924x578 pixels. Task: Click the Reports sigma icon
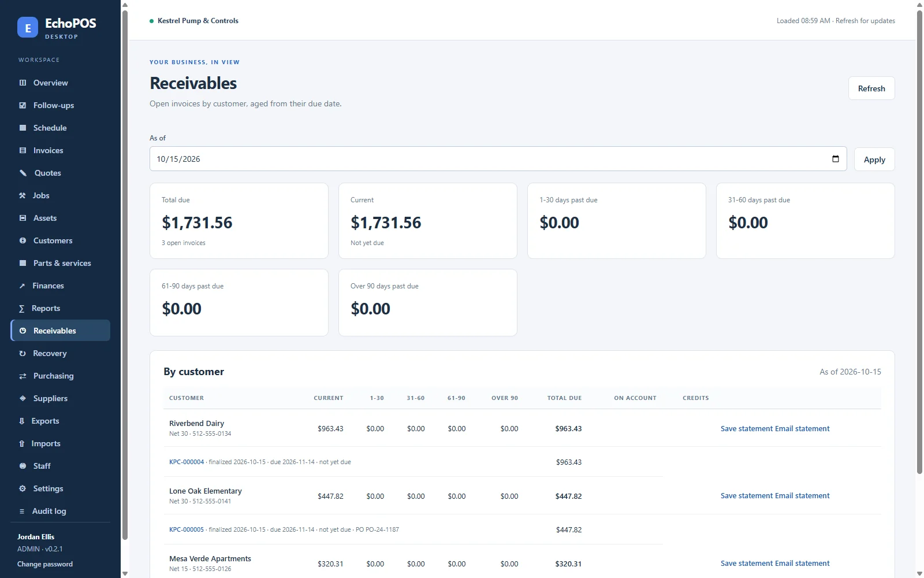(22, 308)
